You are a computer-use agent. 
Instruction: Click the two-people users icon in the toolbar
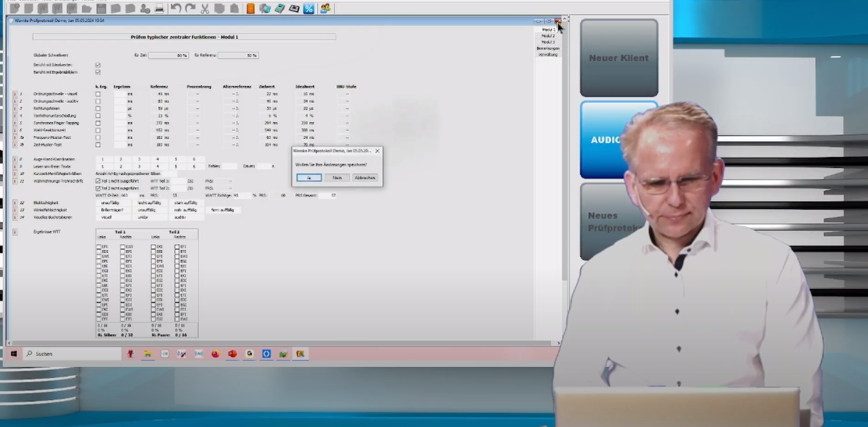(x=325, y=8)
